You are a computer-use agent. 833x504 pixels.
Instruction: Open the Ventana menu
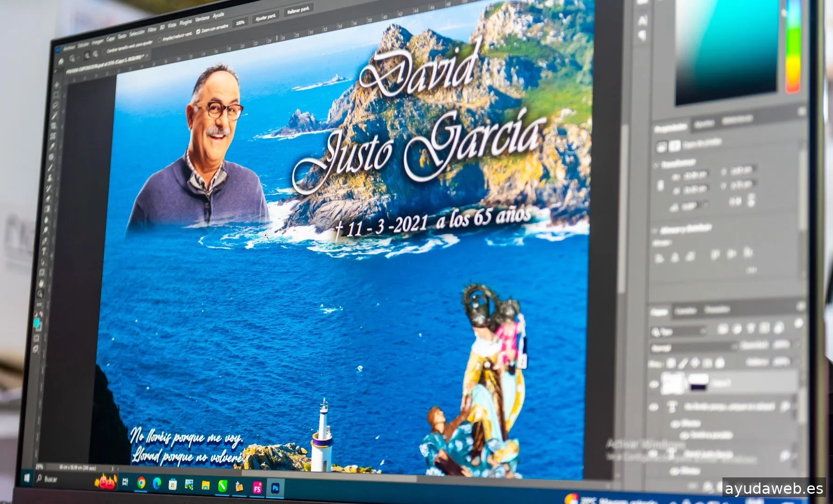(x=202, y=19)
